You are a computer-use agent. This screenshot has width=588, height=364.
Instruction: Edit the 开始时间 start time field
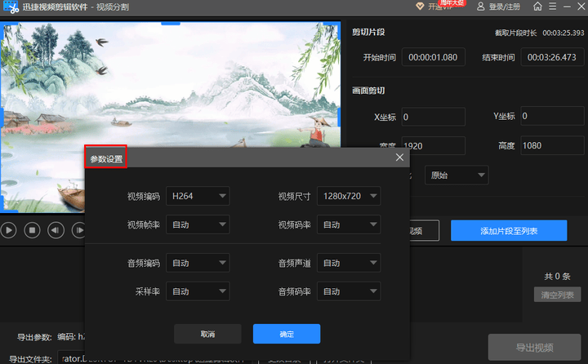tap(433, 57)
